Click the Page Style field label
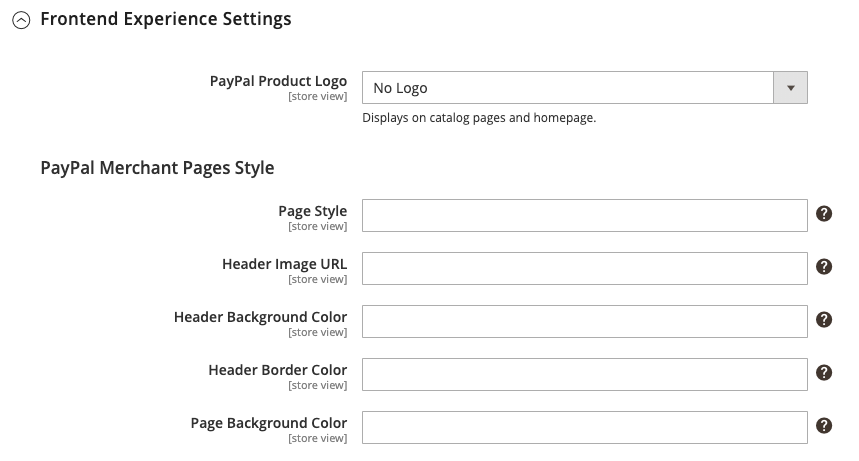 [x=313, y=211]
